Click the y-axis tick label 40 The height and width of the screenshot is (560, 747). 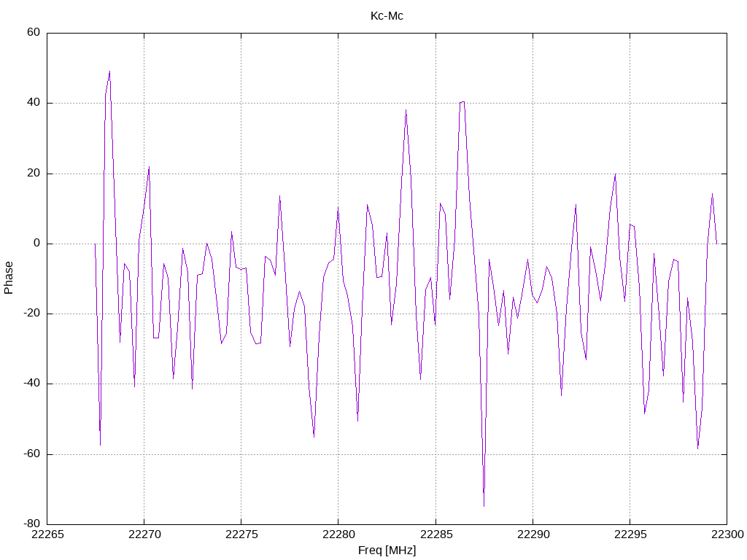pyautogui.click(x=34, y=103)
